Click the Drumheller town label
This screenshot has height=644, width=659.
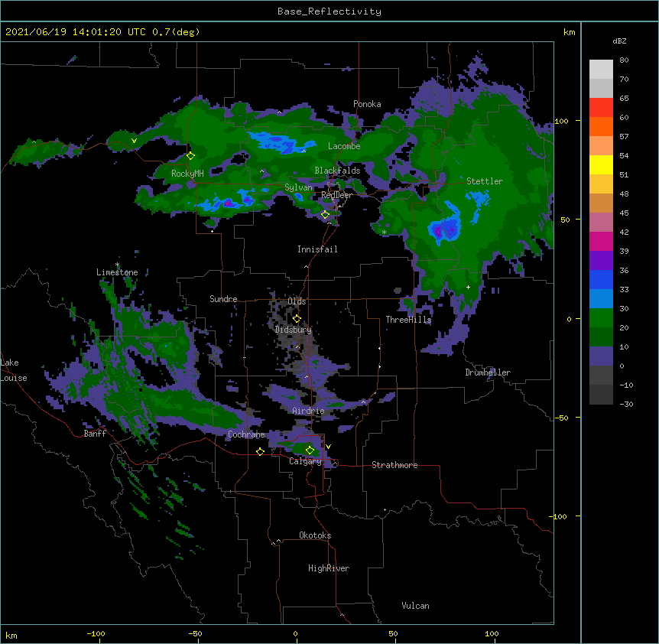click(488, 372)
